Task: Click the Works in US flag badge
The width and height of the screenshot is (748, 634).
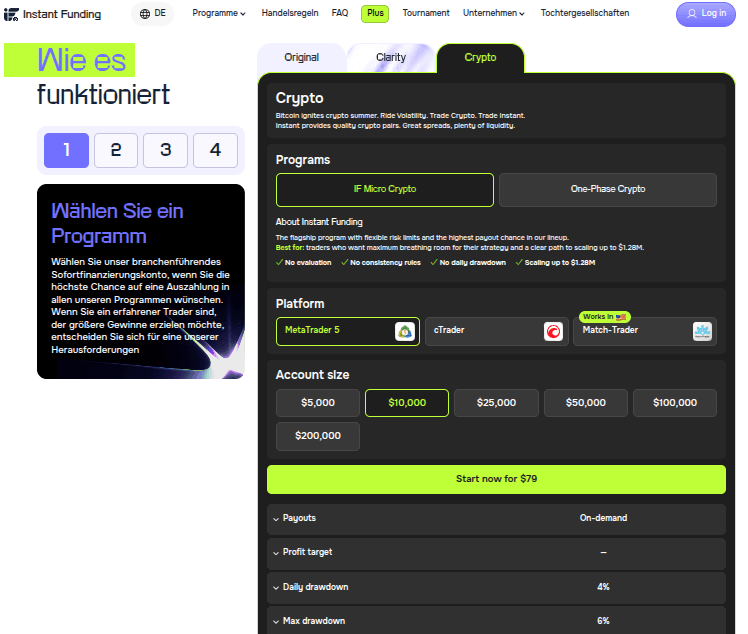Action: tap(604, 317)
